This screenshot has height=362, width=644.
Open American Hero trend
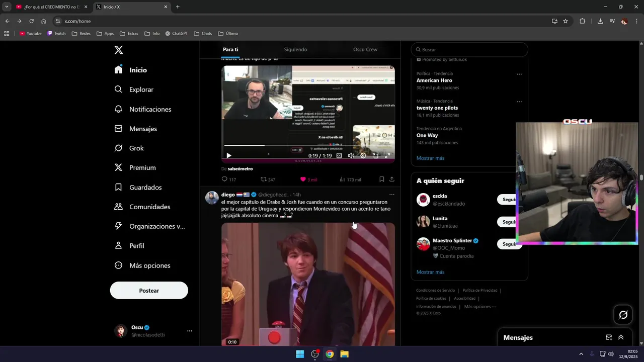click(434, 80)
